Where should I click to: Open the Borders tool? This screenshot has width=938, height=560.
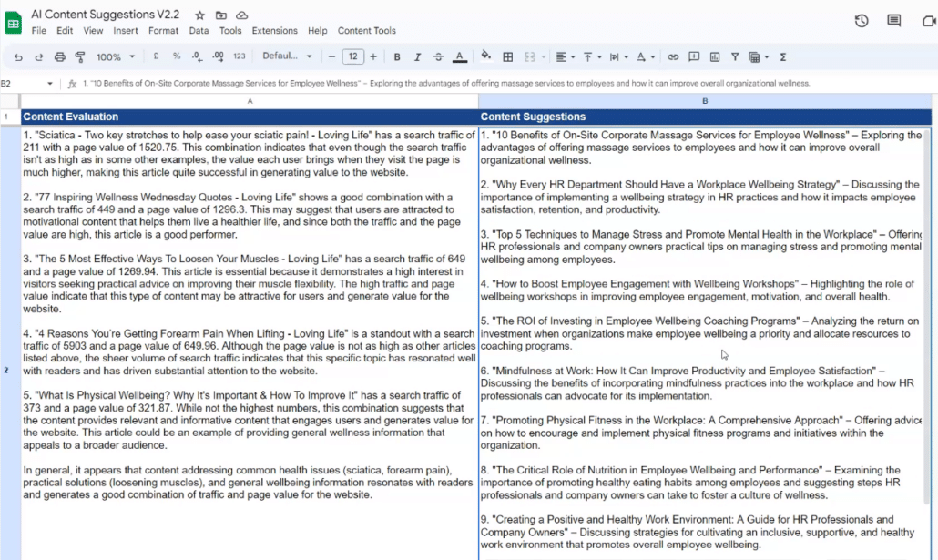(x=508, y=56)
